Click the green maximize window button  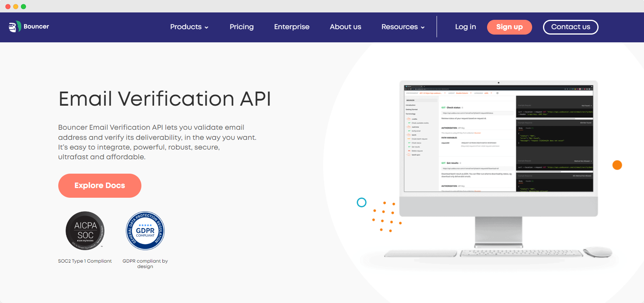tap(23, 7)
